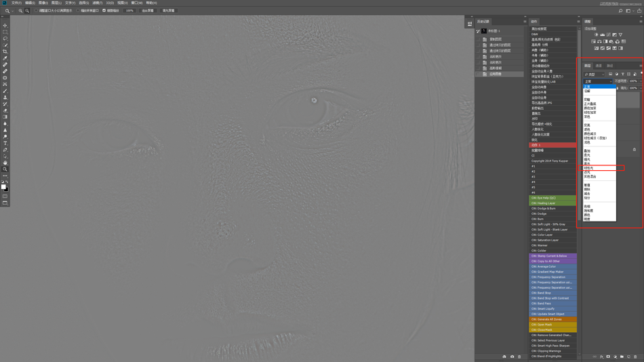Image resolution: width=644 pixels, height=362 pixels.
Task: Delete current state in History panel
Action: pos(519,357)
